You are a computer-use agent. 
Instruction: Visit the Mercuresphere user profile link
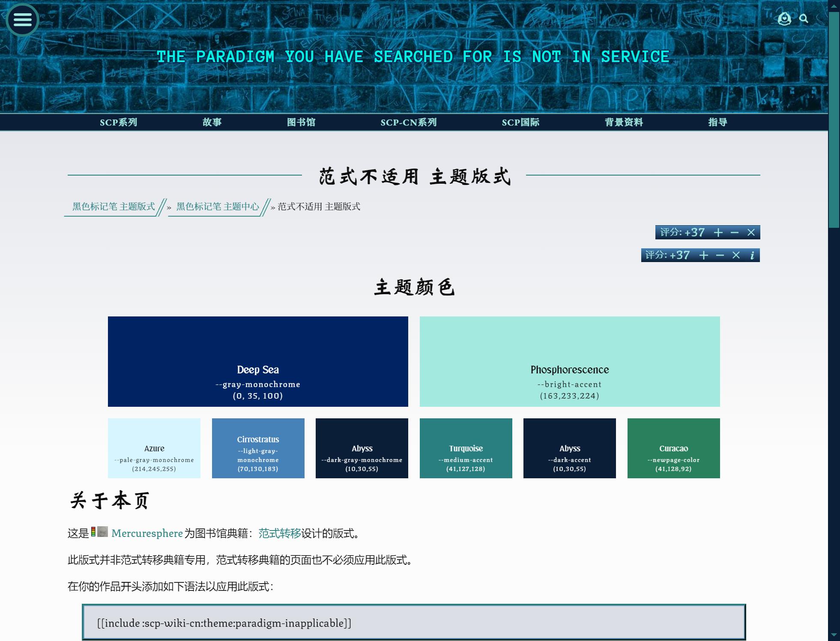[147, 534]
